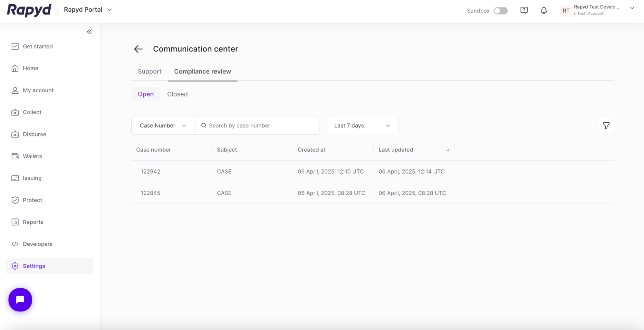Screen dimensions: 644x330
Task: Expand the account menu chevron
Action: pos(632,8)
